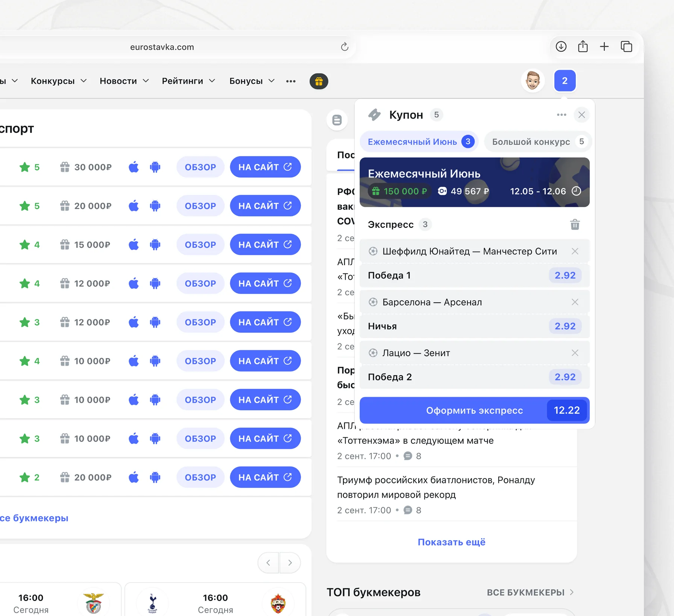Click the browser share icon
Screen dimensions: 674x616
coord(583,46)
